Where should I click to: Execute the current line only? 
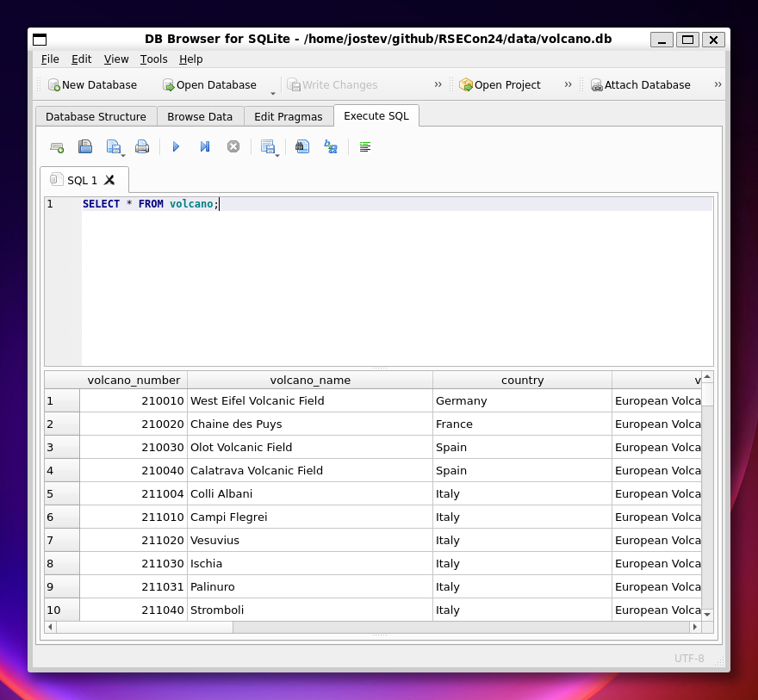(205, 147)
